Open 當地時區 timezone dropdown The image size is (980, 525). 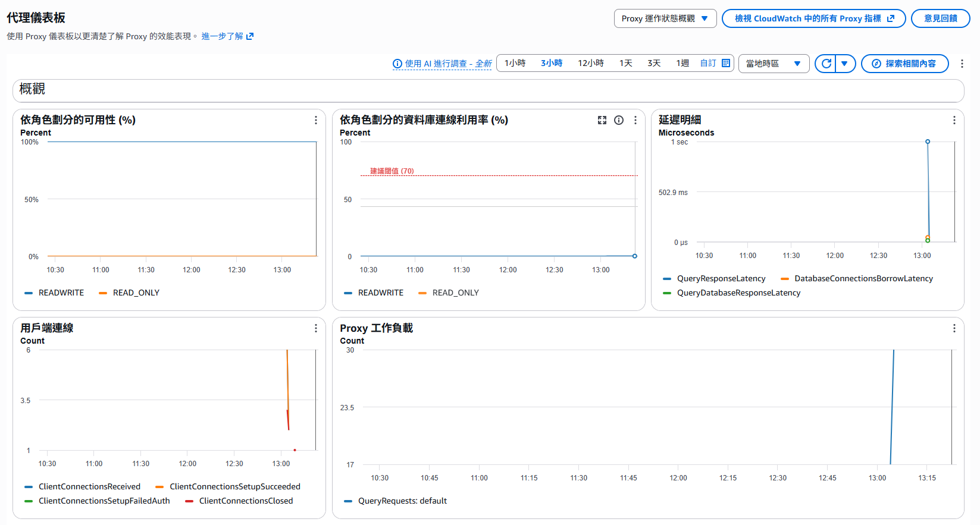click(x=774, y=64)
